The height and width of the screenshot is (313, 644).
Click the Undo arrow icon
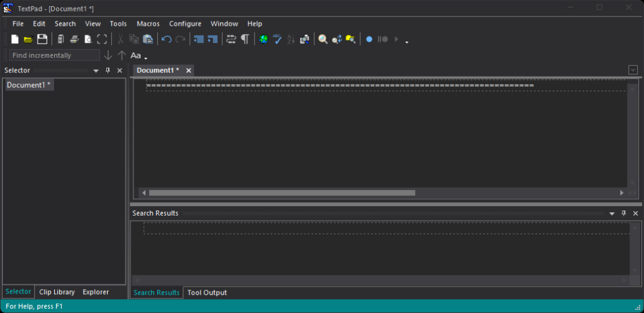pyautogui.click(x=166, y=39)
